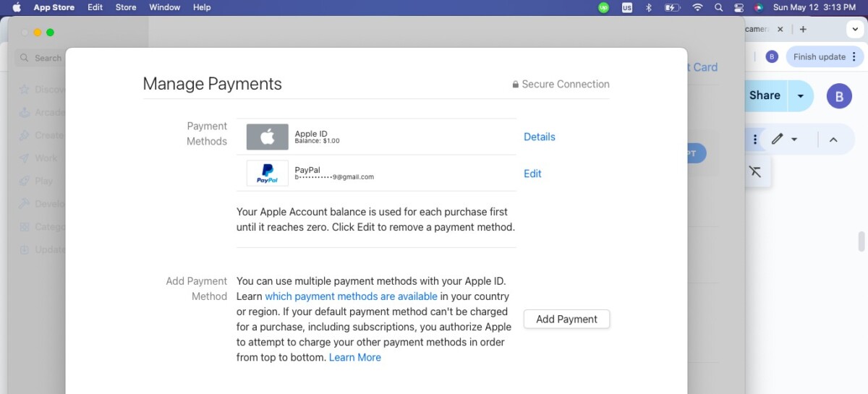
Task: Open Details for Apple ID balance
Action: (x=540, y=137)
